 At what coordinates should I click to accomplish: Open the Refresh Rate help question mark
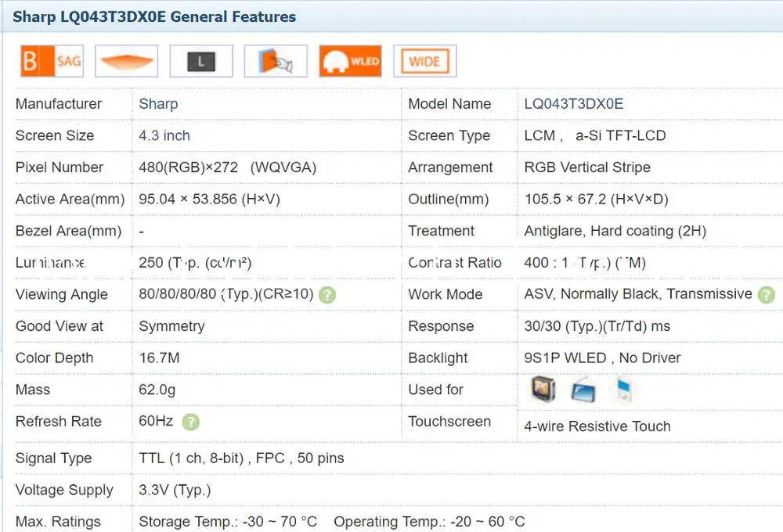(x=191, y=422)
